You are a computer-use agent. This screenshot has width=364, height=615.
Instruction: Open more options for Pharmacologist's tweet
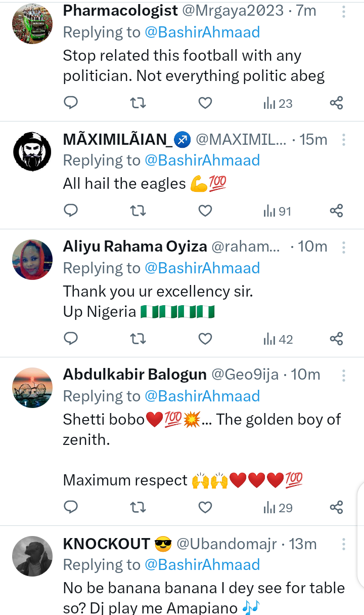coord(344,12)
